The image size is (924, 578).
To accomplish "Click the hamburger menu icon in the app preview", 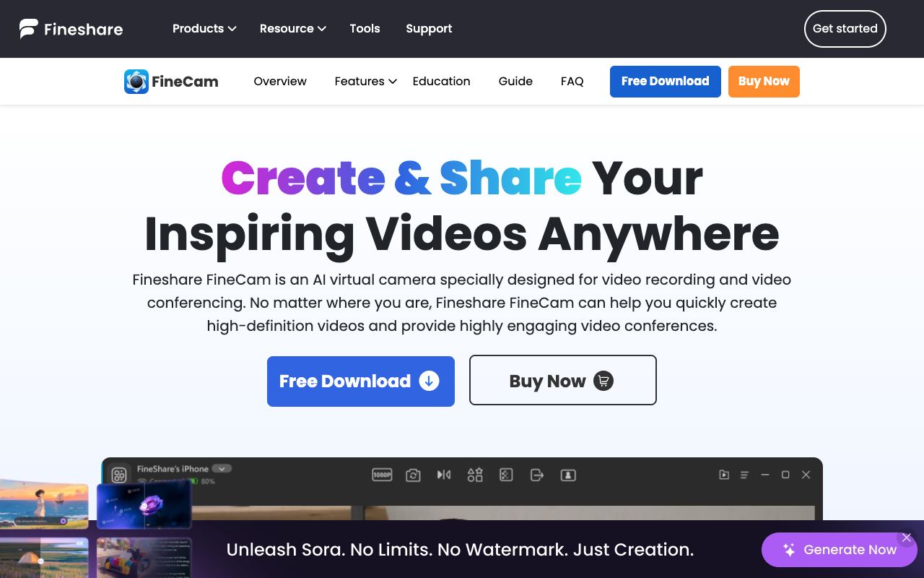I will pyautogui.click(x=744, y=475).
